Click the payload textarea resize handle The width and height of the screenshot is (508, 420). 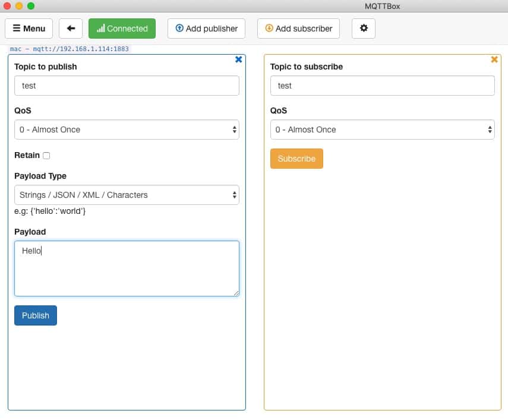[x=236, y=293]
